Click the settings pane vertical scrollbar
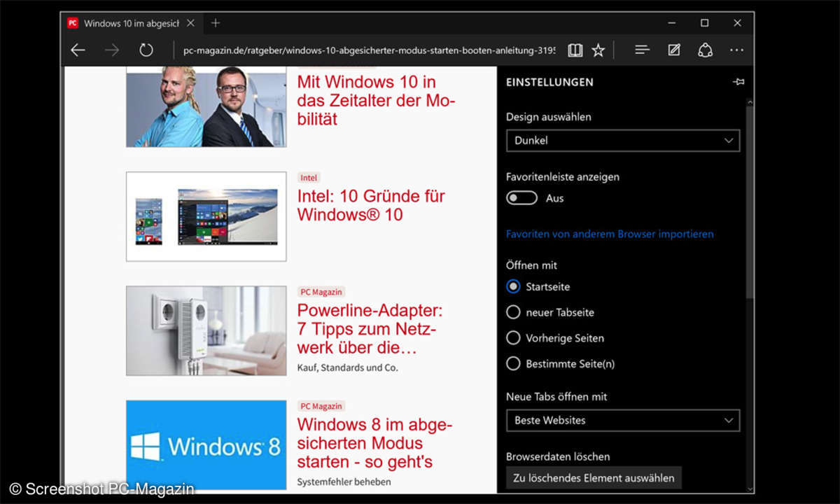Image resolution: width=840 pixels, height=504 pixels. (750, 203)
